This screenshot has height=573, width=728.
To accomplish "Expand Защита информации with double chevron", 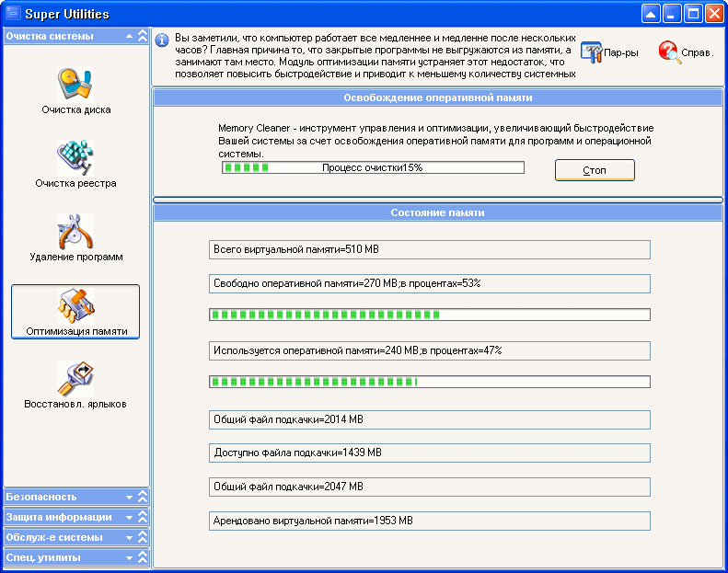I will (x=143, y=517).
